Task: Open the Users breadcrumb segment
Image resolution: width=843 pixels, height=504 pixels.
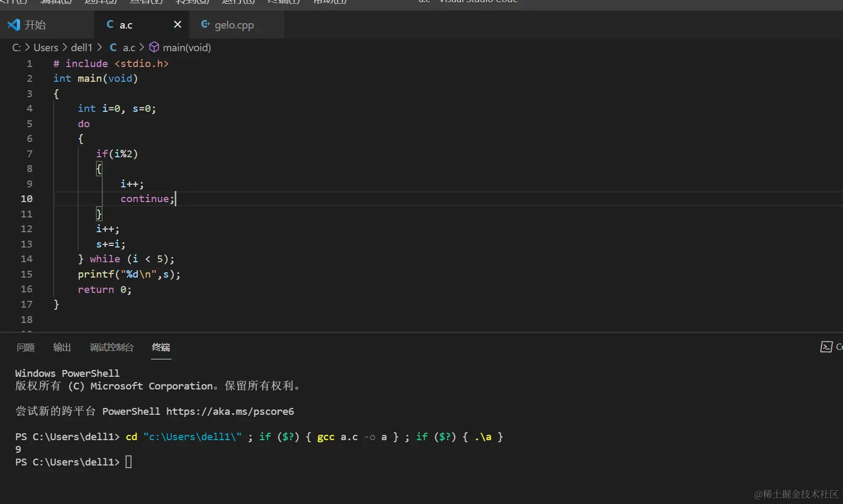Action: pos(46,47)
